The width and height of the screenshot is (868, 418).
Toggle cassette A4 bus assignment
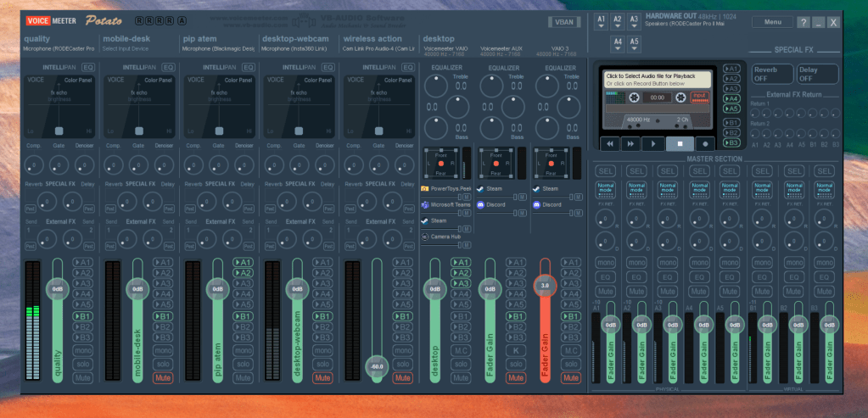pos(731,98)
